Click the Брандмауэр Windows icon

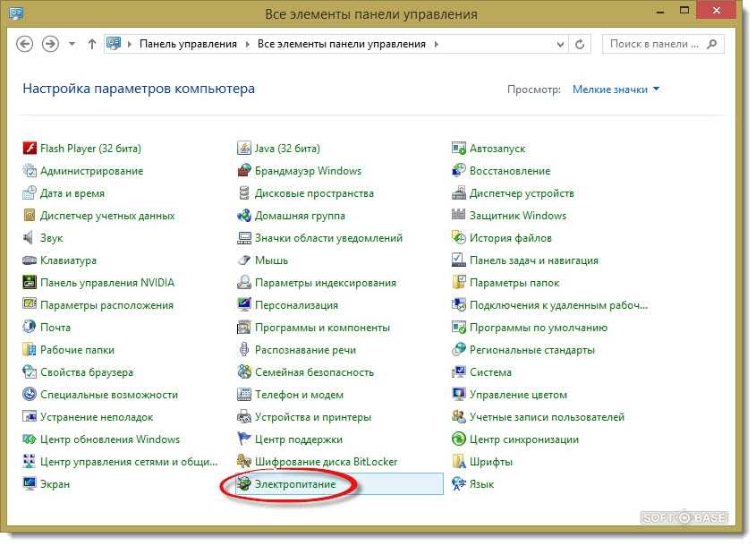click(244, 170)
